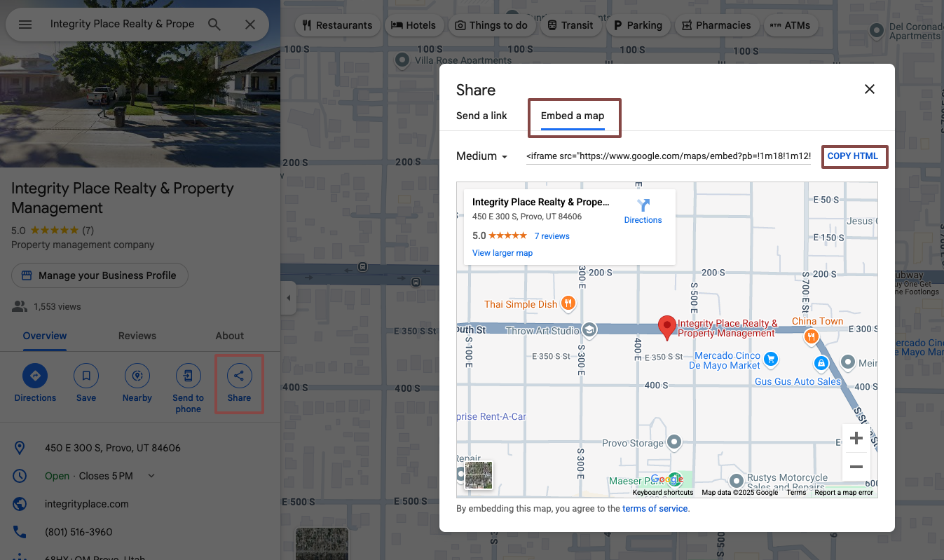Click the Nearby icon
The height and width of the screenshot is (560, 944).
[137, 376]
